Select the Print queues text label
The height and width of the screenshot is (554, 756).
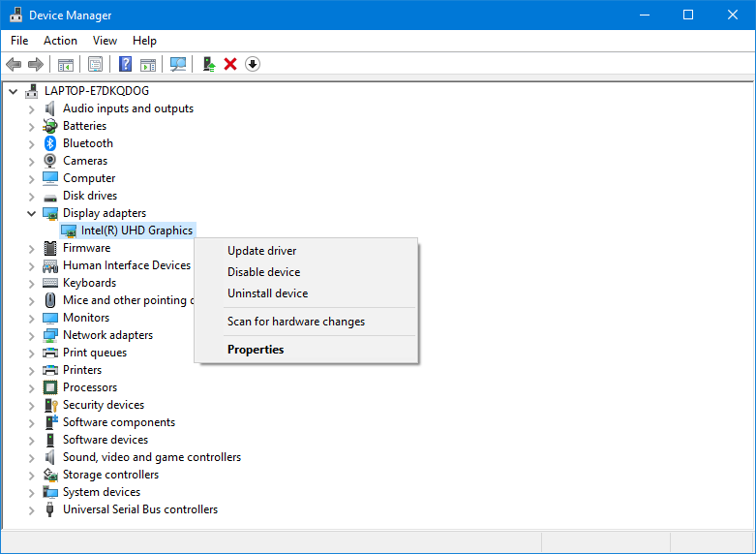coord(95,353)
